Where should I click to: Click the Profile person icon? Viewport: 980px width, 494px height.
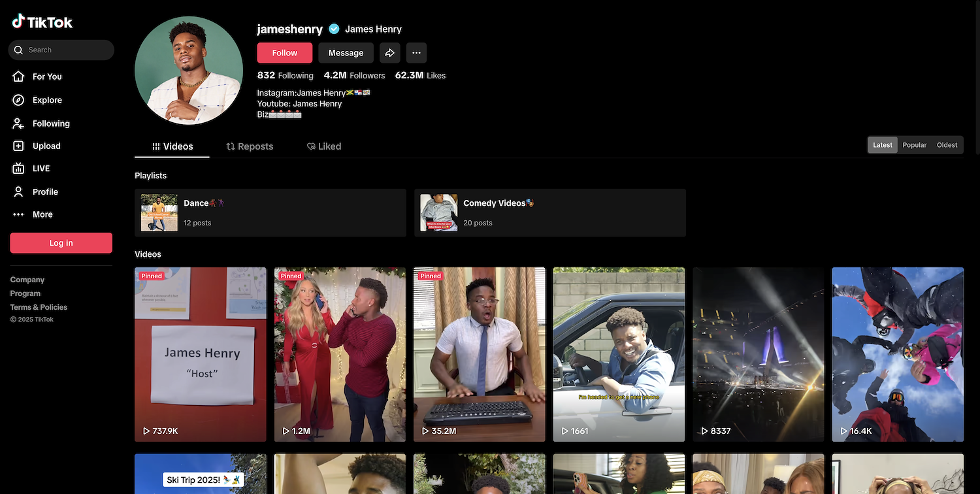[x=19, y=191]
